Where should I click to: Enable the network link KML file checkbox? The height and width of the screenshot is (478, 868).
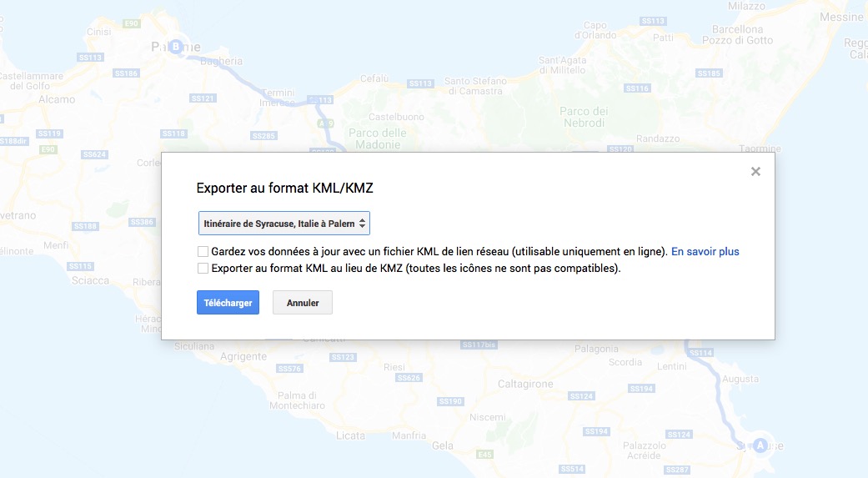pos(203,251)
